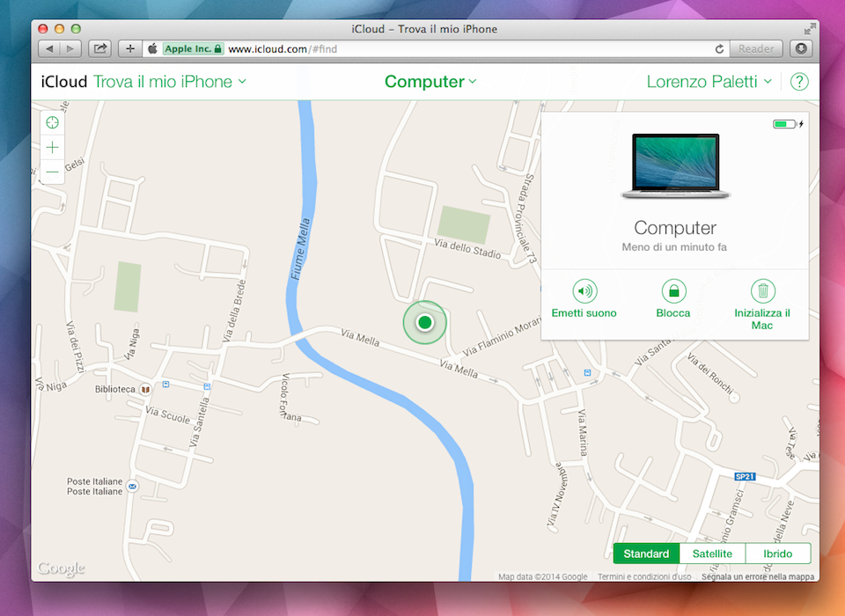Click the Via dei Ronchi street label
Viewport: 845px width, 616px height.
click(x=710, y=374)
